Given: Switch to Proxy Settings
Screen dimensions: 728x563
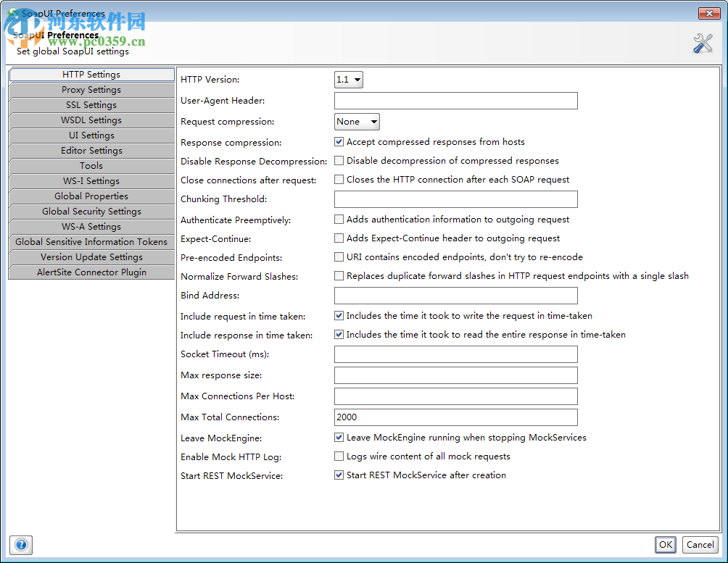Looking at the screenshot, I should (91, 89).
